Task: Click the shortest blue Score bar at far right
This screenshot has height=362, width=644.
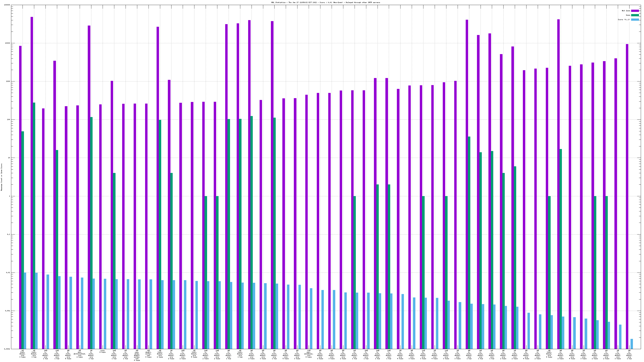Action: point(632,344)
